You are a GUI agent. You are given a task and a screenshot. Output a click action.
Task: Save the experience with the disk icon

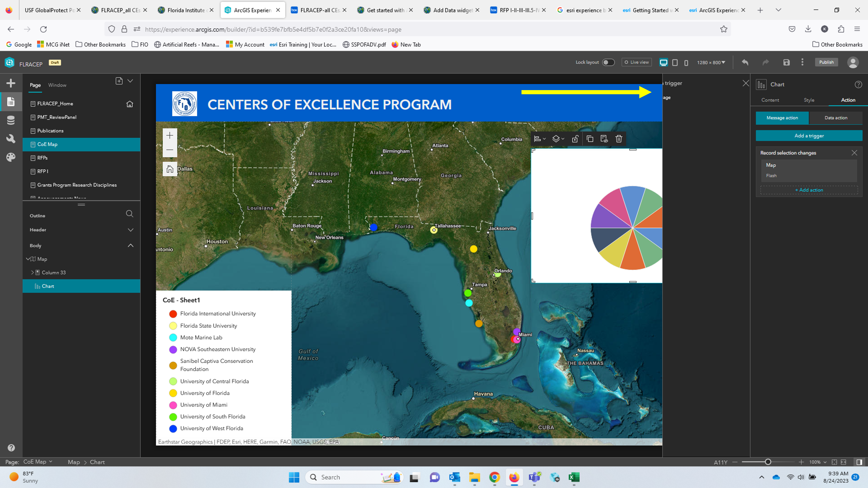[x=786, y=62]
